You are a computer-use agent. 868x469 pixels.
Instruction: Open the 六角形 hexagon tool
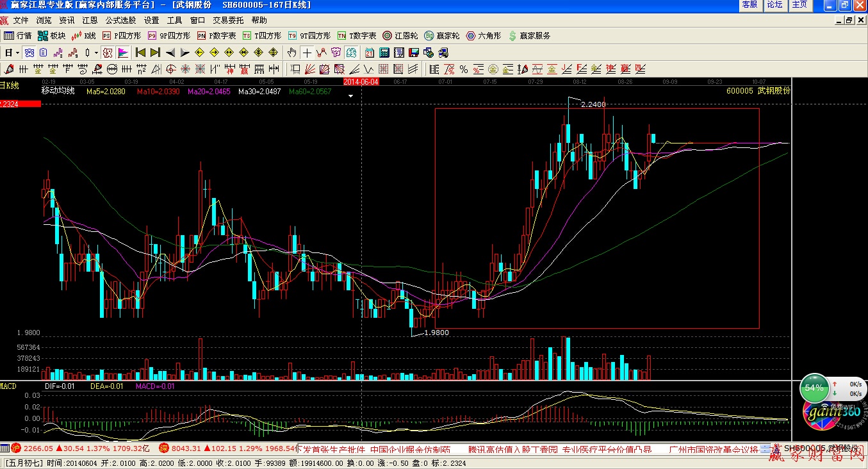pos(484,36)
